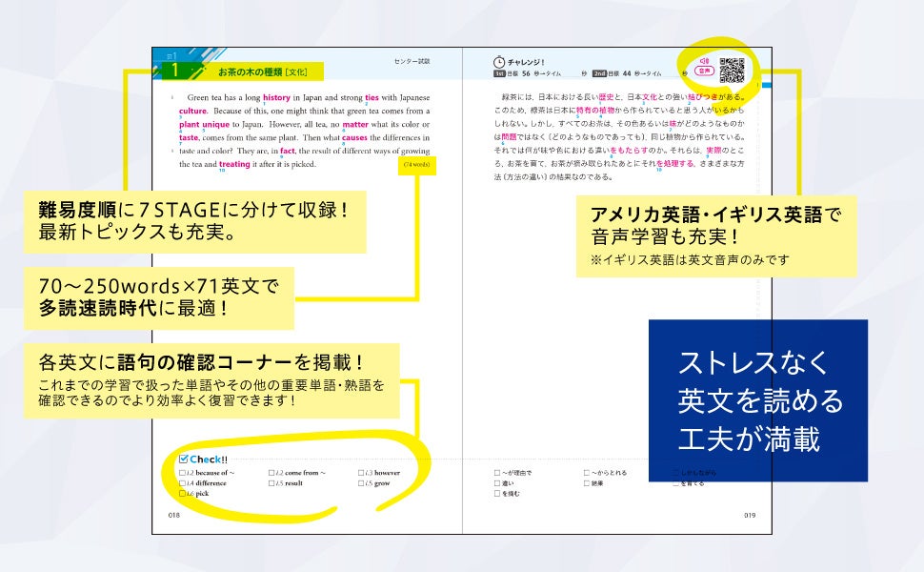Viewport: 924px width, 572px height.
Task: Click the highlighted word 問題
Action: point(509,137)
